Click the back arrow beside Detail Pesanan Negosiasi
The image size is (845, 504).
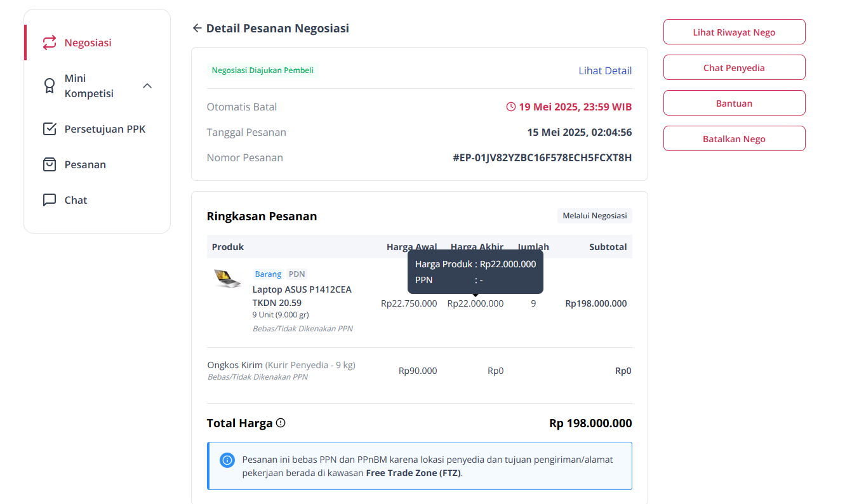pyautogui.click(x=197, y=28)
